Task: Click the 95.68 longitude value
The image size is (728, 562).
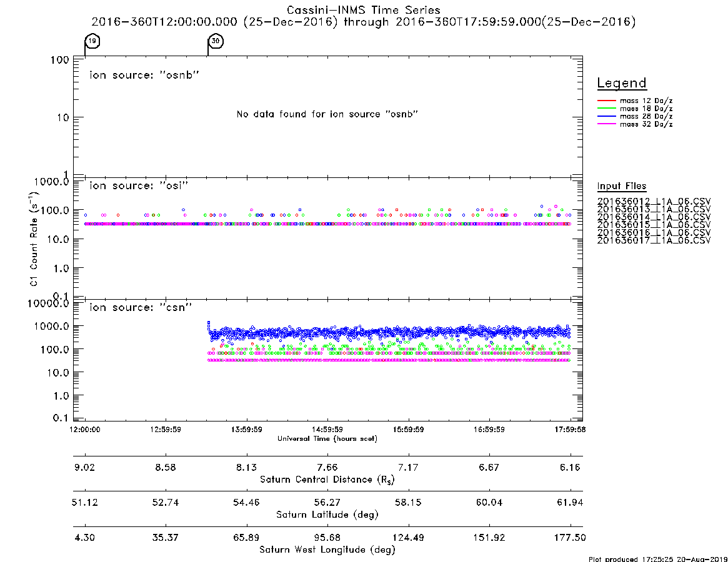Action: tap(327, 538)
